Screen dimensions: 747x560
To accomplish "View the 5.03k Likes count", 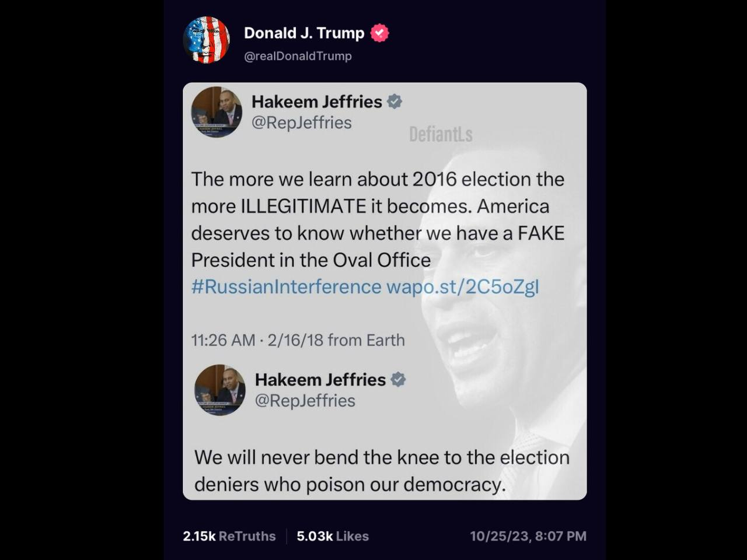I will pyautogui.click(x=333, y=536).
